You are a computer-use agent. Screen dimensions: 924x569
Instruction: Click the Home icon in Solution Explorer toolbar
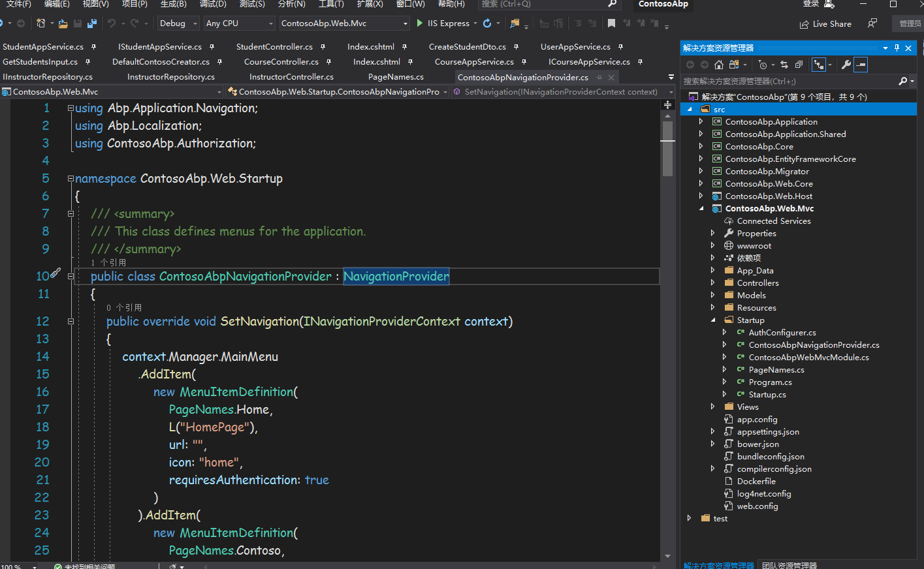point(718,65)
